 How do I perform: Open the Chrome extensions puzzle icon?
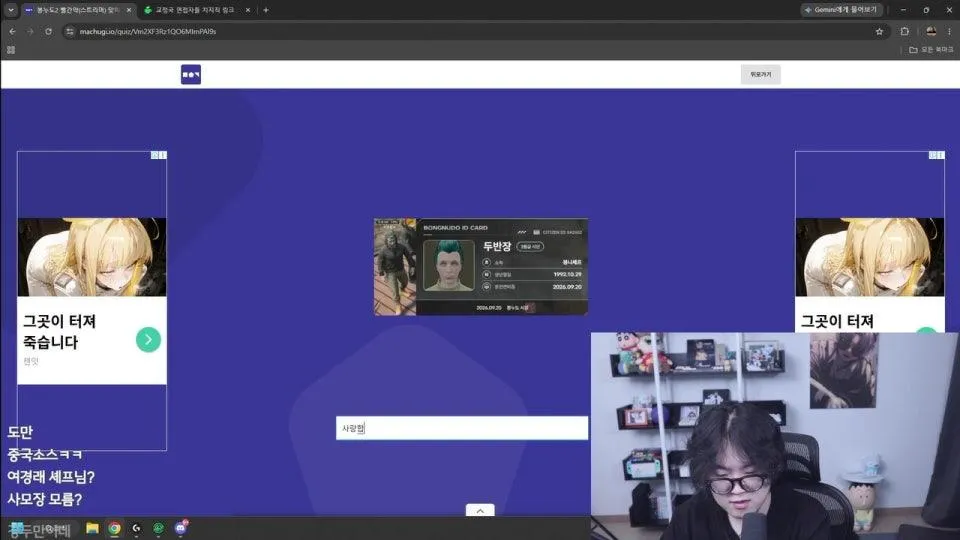pyautogui.click(x=904, y=31)
